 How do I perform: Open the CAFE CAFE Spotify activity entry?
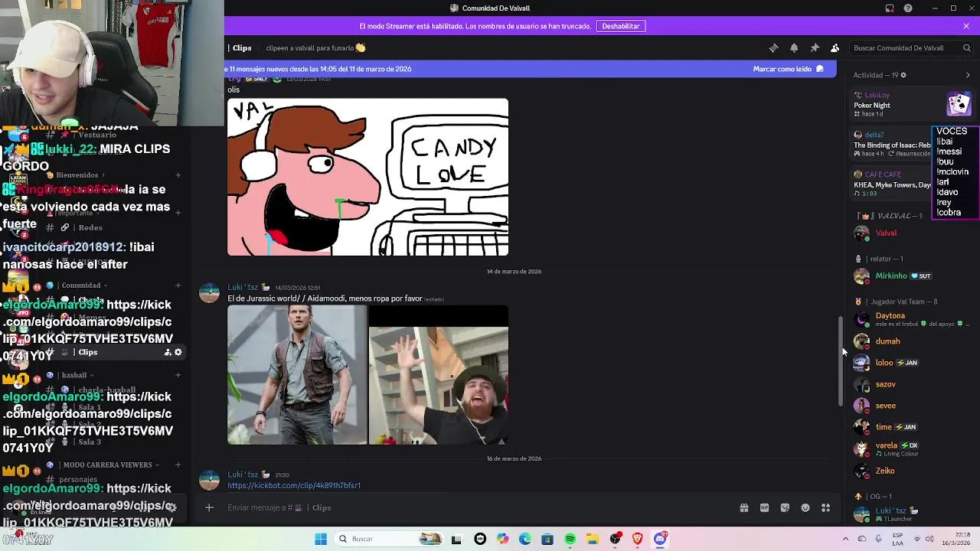pos(892,184)
